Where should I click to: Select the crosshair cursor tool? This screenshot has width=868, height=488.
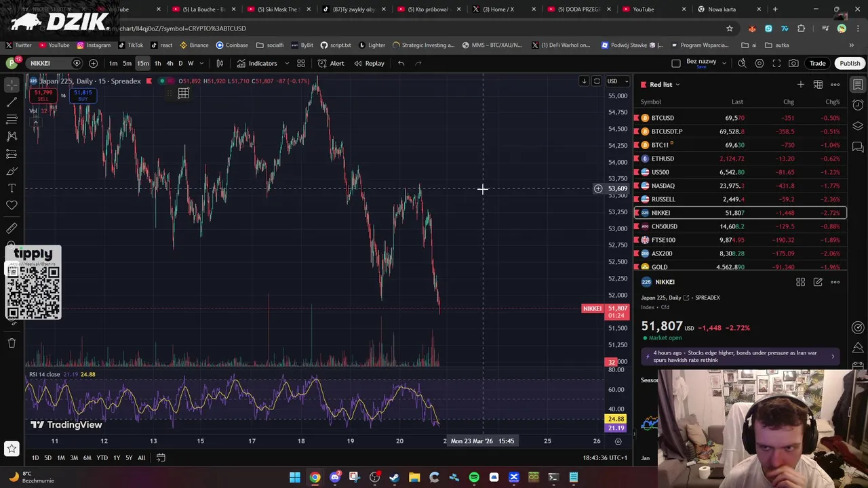[12, 85]
